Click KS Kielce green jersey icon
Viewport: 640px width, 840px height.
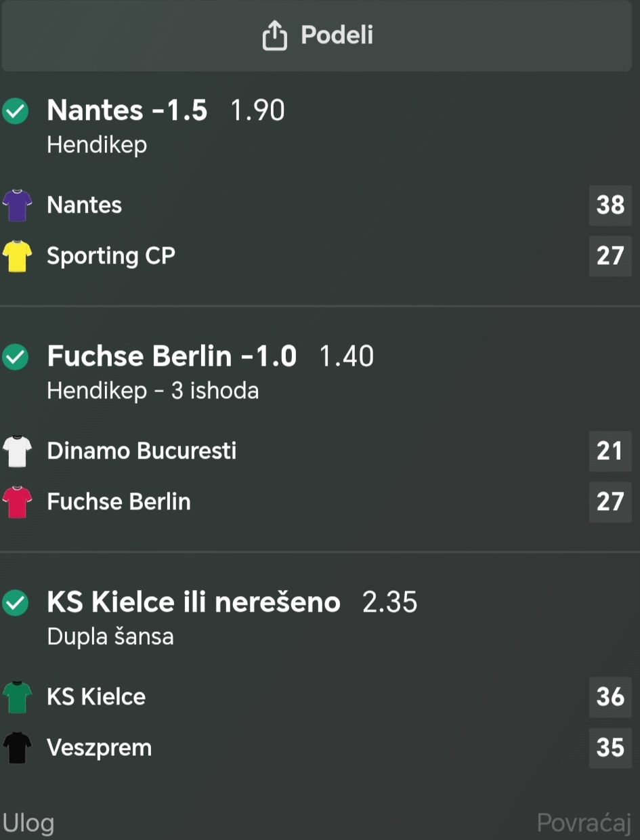point(17,697)
